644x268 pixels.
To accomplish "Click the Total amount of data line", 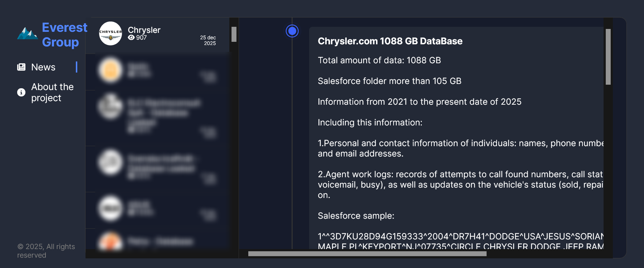I will tap(379, 60).
